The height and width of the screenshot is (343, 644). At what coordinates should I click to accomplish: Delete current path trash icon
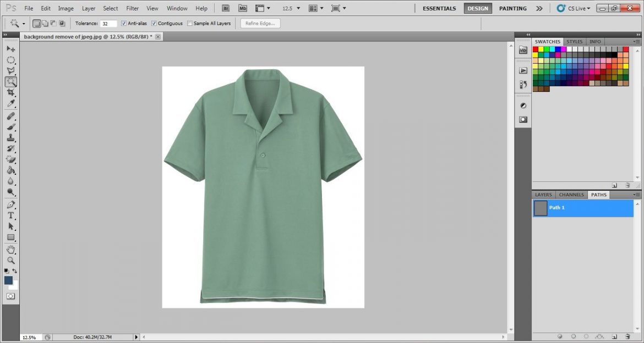pos(627,337)
